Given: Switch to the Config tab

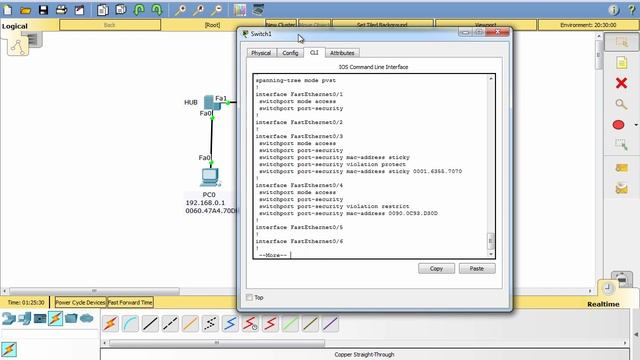Looking at the screenshot, I should 290,53.
